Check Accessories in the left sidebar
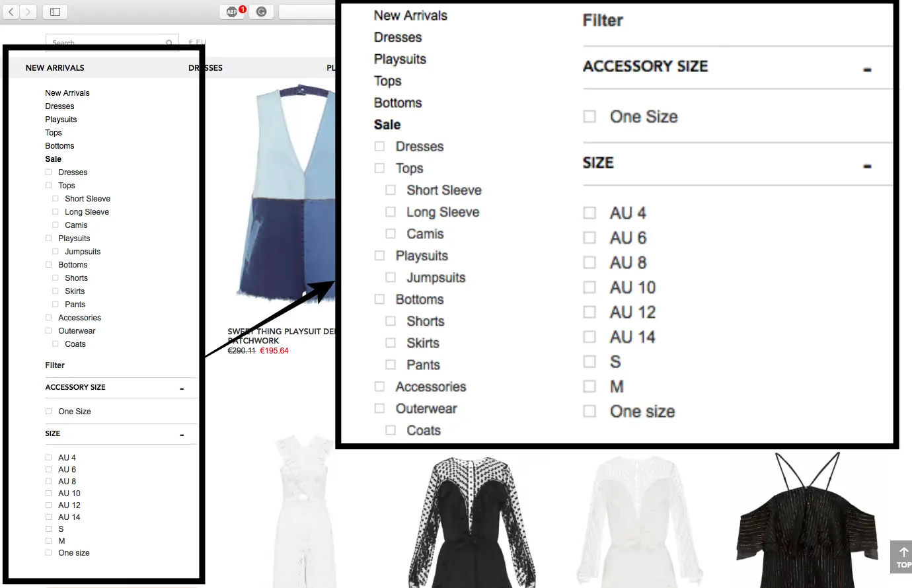Image resolution: width=912 pixels, height=588 pixels. (x=48, y=318)
